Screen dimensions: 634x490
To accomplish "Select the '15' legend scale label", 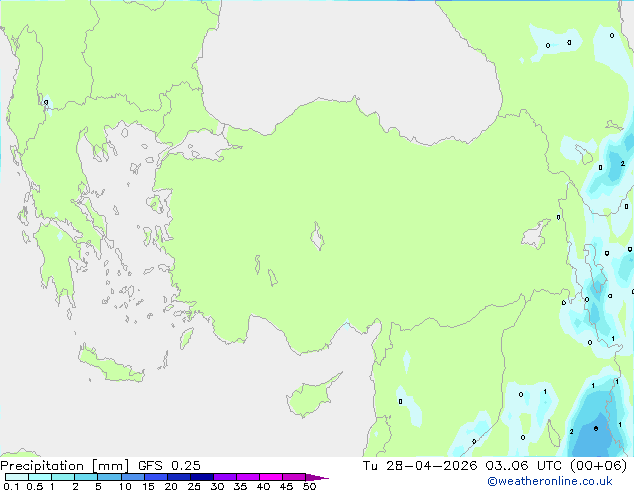I will pyautogui.click(x=148, y=486).
